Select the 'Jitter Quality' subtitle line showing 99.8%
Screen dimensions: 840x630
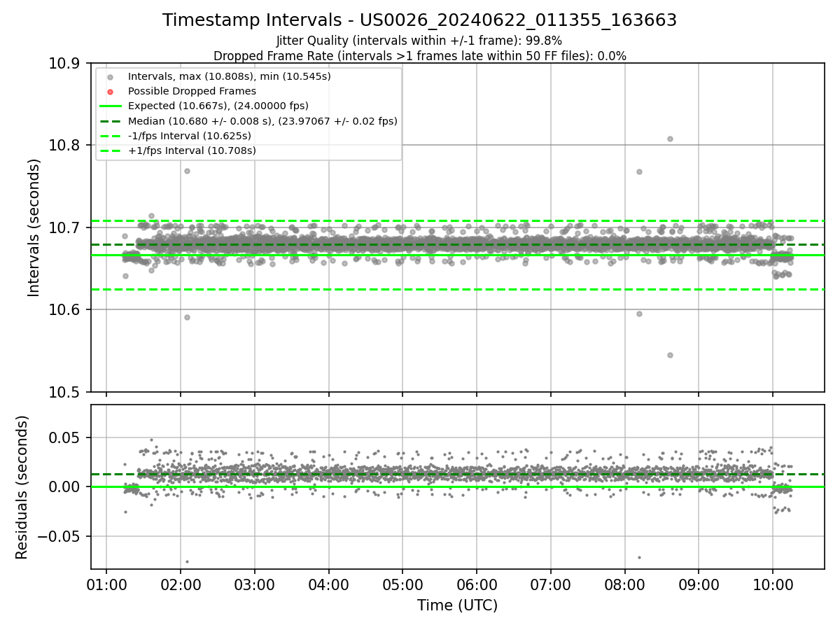[419, 41]
